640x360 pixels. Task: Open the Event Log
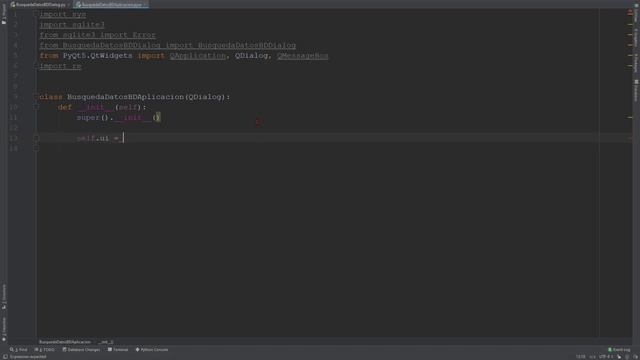(x=619, y=350)
